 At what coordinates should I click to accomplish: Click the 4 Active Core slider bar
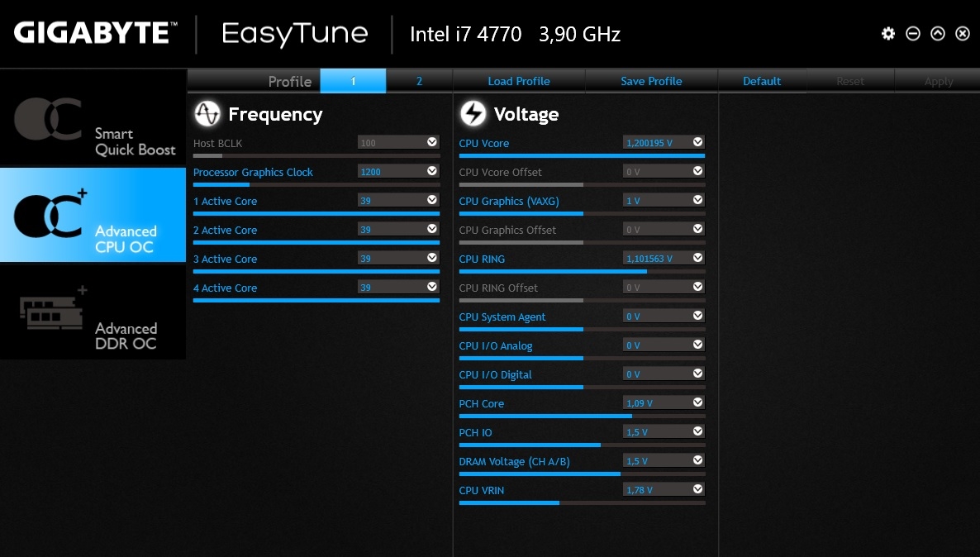pyautogui.click(x=316, y=300)
